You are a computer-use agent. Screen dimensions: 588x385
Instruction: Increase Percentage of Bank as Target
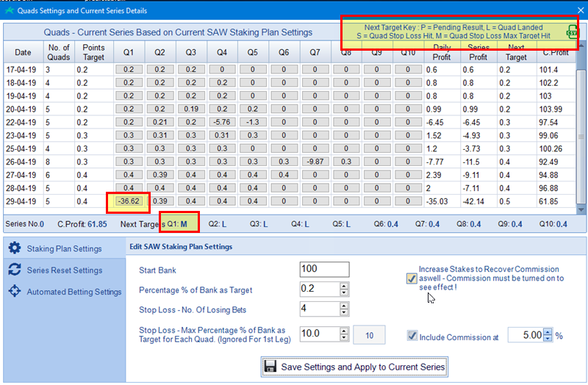tap(344, 286)
